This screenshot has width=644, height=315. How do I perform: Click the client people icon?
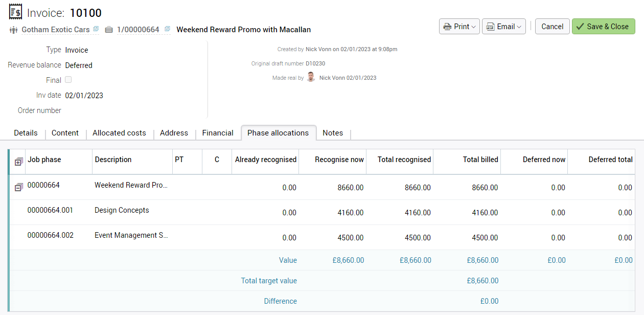pyautogui.click(x=14, y=30)
